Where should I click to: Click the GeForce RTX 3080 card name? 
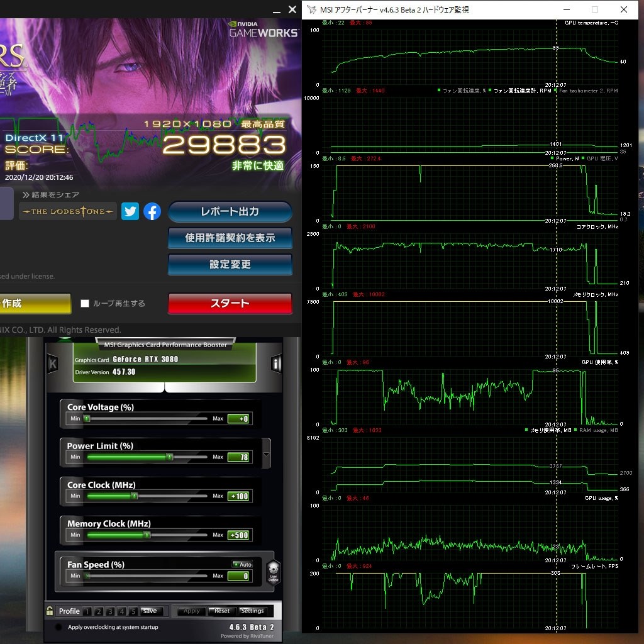pyautogui.click(x=145, y=359)
